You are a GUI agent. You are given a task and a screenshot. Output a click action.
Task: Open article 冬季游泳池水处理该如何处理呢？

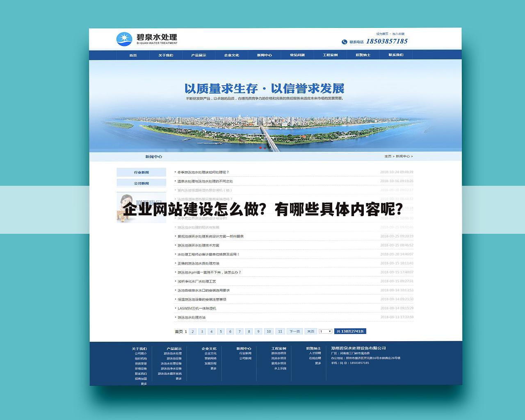[x=203, y=172]
